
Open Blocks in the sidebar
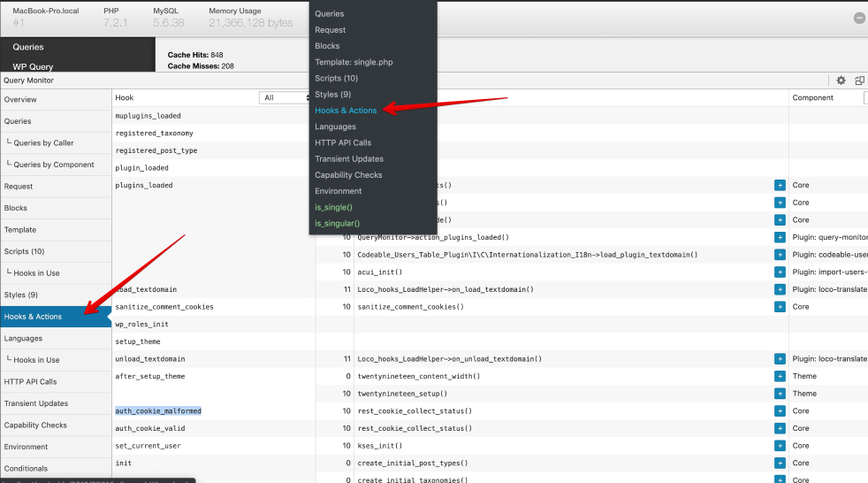click(x=56, y=208)
